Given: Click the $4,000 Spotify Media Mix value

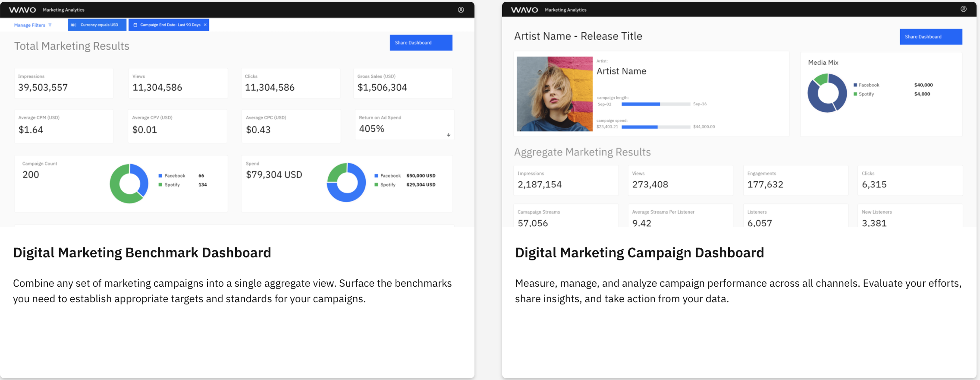Looking at the screenshot, I should pyautogui.click(x=922, y=94).
